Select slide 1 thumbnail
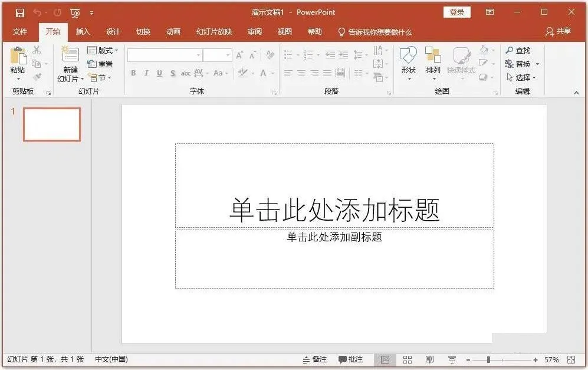 pyautogui.click(x=52, y=124)
